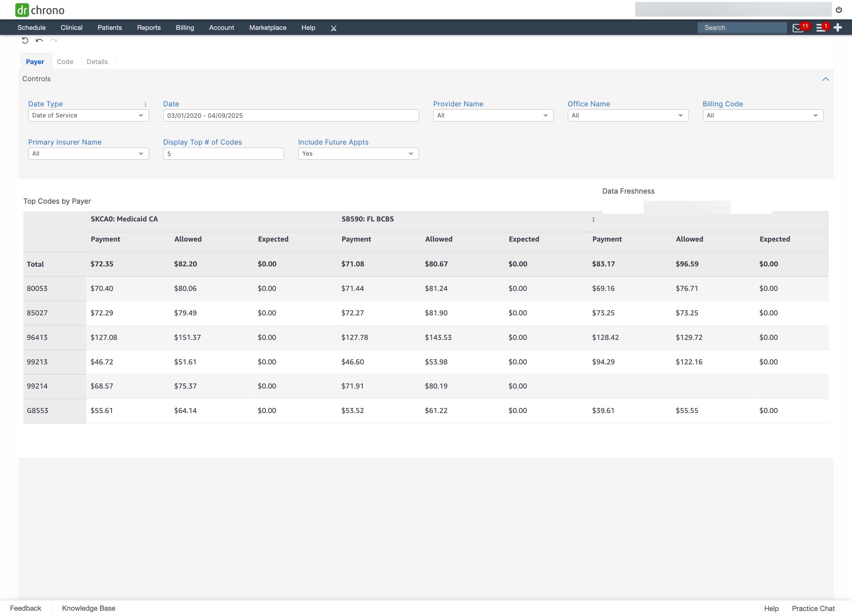Image resolution: width=852 pixels, height=616 pixels.
Task: Open the Knowledge Base link
Action: click(x=89, y=608)
